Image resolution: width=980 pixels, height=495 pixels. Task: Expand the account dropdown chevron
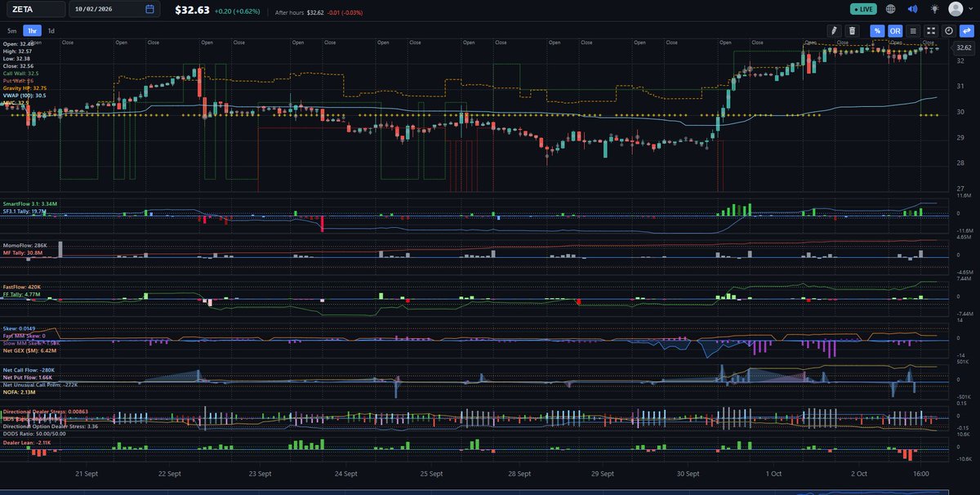pyautogui.click(x=971, y=9)
